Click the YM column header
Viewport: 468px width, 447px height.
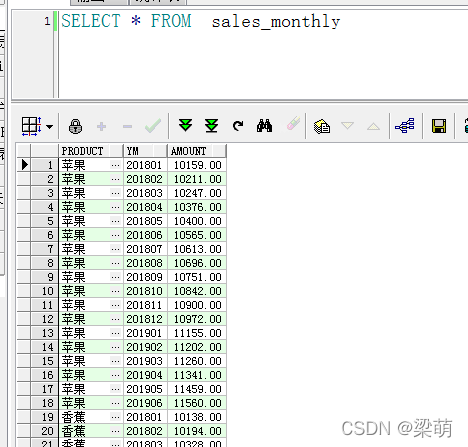coord(145,151)
